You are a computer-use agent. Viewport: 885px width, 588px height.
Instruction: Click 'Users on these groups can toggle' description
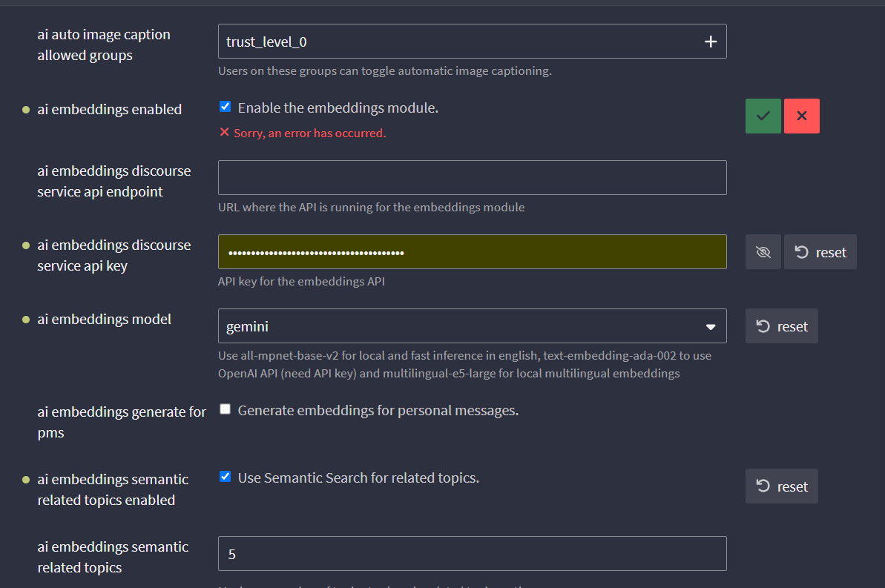click(385, 71)
